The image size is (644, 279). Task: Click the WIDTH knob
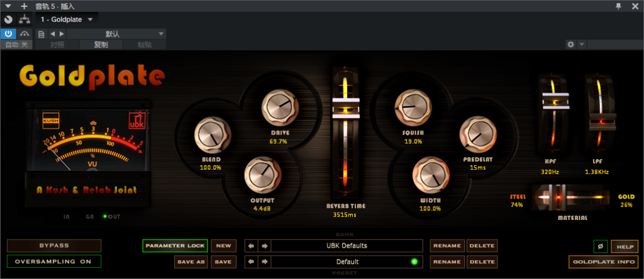431,175
